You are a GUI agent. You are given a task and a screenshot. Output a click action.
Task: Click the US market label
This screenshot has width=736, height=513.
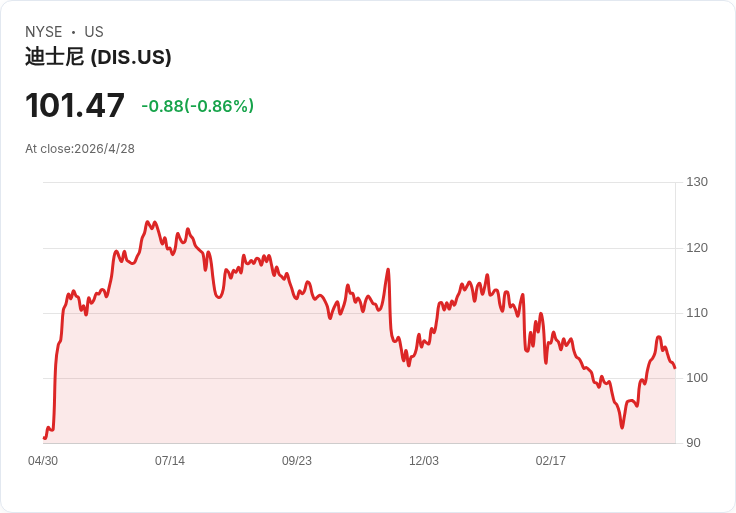click(x=94, y=32)
